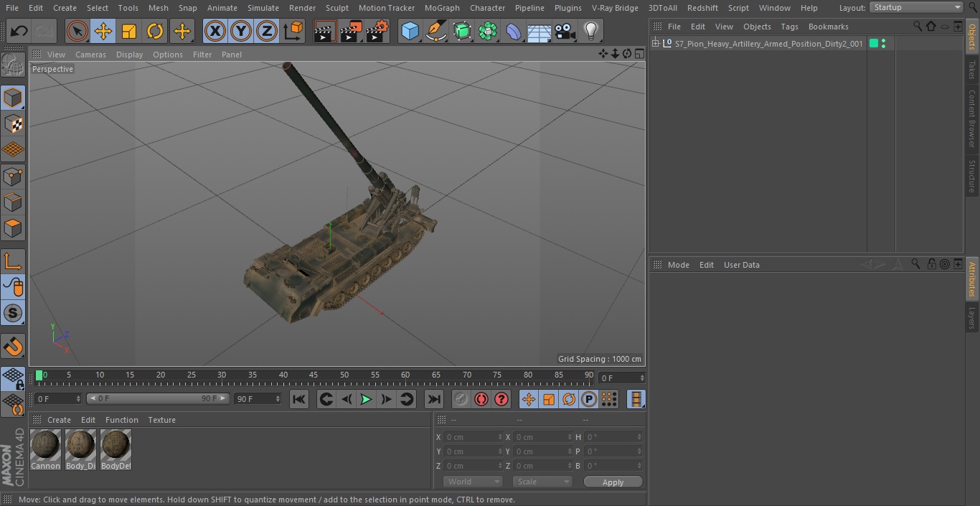Toggle Autokeying button
The height and width of the screenshot is (506, 980).
481,399
